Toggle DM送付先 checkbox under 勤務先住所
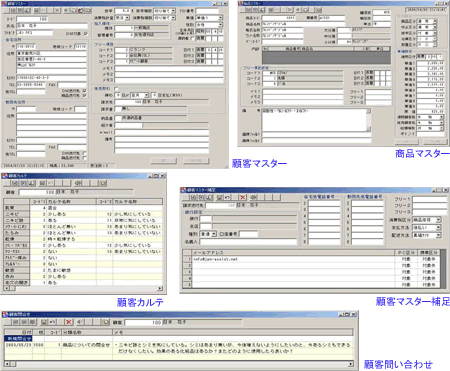 tap(84, 153)
